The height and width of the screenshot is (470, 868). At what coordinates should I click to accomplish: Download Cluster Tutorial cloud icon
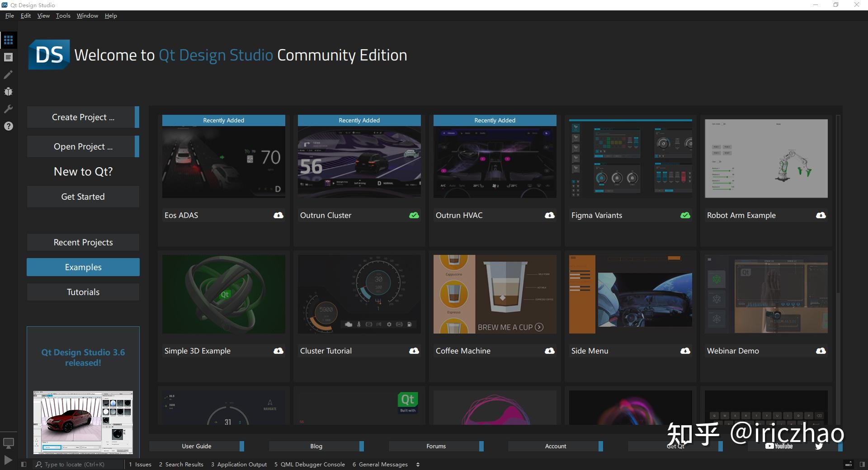tap(414, 351)
